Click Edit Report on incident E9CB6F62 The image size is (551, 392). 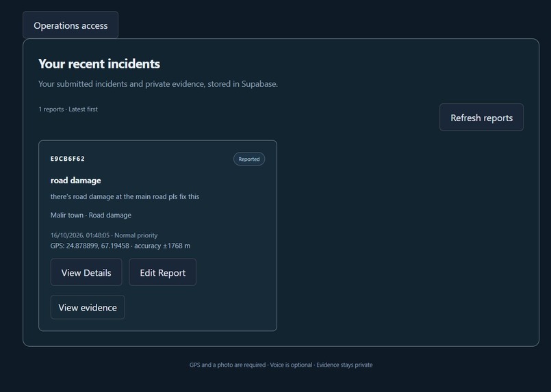coord(162,272)
